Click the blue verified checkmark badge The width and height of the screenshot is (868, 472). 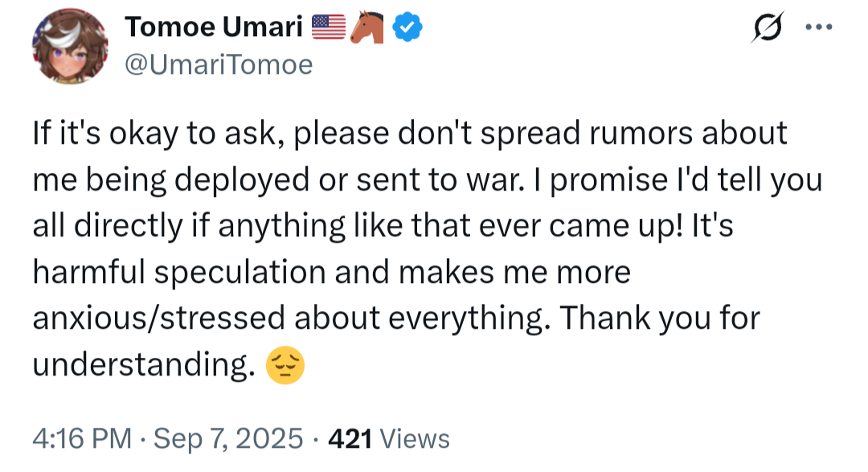click(x=407, y=27)
